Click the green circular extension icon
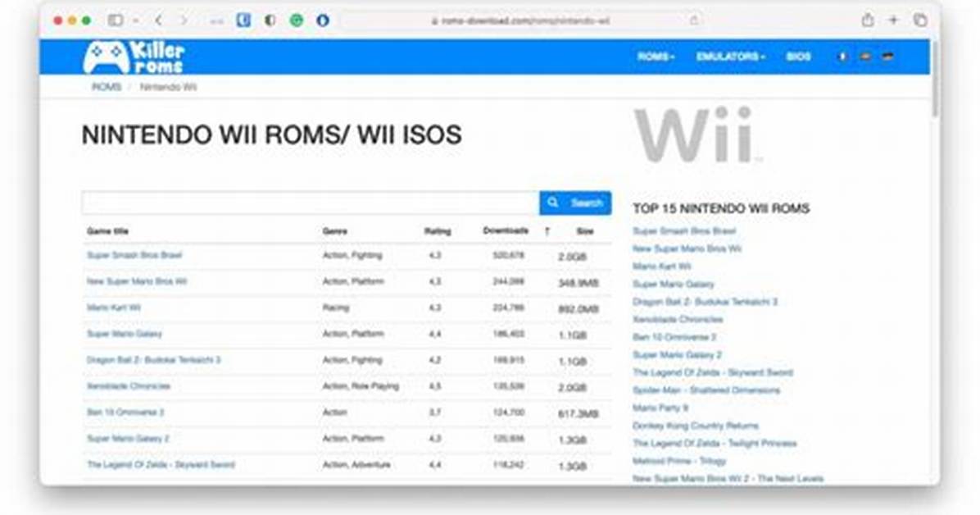The width and height of the screenshot is (980, 515). [x=297, y=20]
